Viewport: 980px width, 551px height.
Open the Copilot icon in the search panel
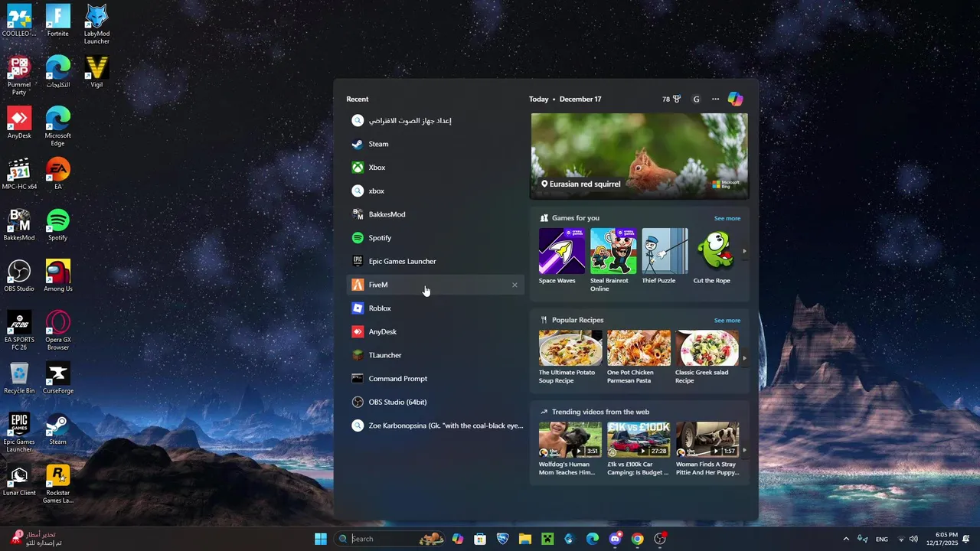(735, 99)
